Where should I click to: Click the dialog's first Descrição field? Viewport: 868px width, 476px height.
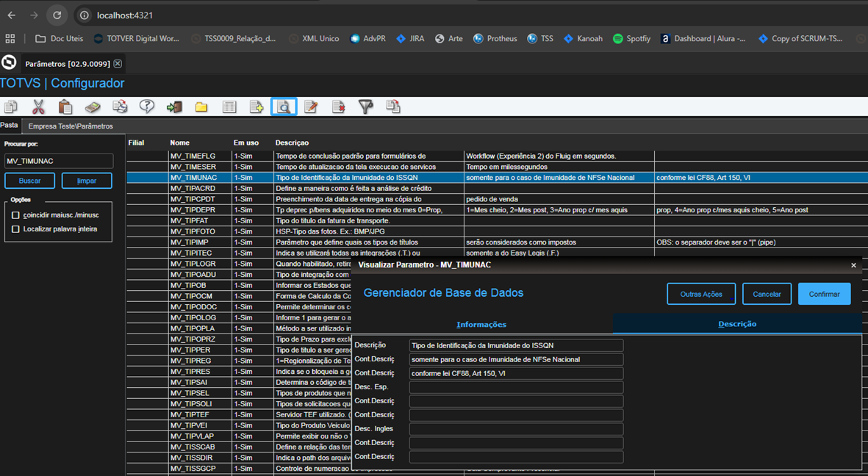click(x=516, y=345)
